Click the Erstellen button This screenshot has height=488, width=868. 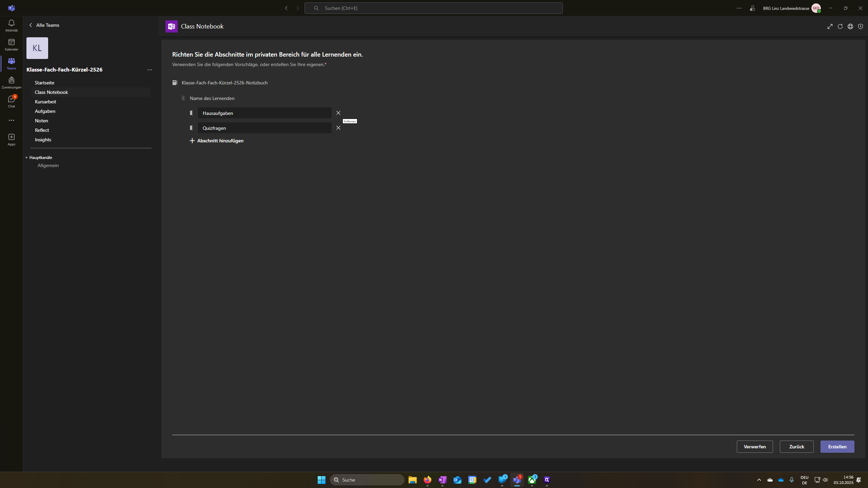click(837, 447)
